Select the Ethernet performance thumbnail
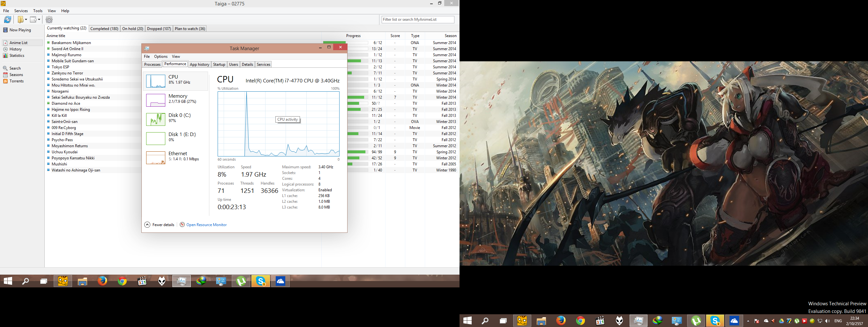 [156, 158]
